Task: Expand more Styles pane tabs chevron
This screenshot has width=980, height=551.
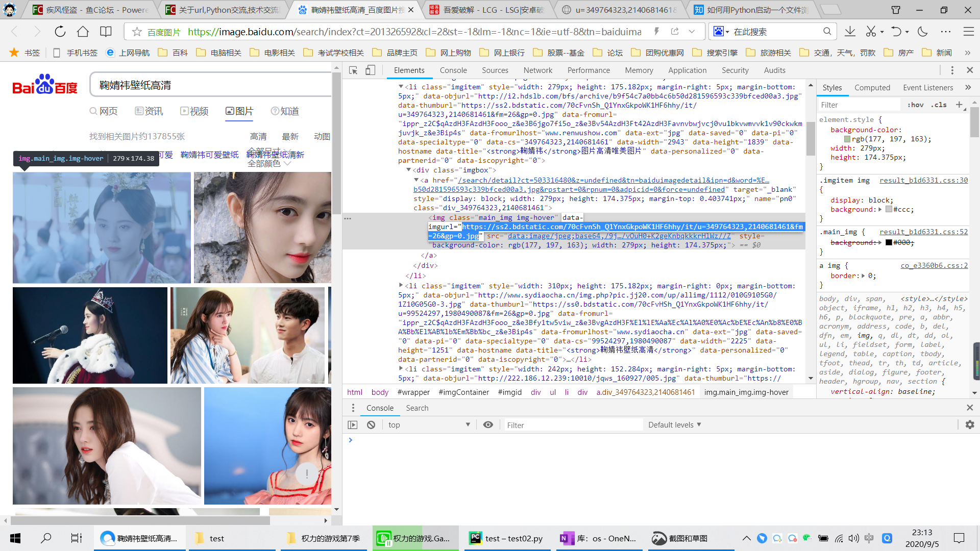Action: point(968,88)
